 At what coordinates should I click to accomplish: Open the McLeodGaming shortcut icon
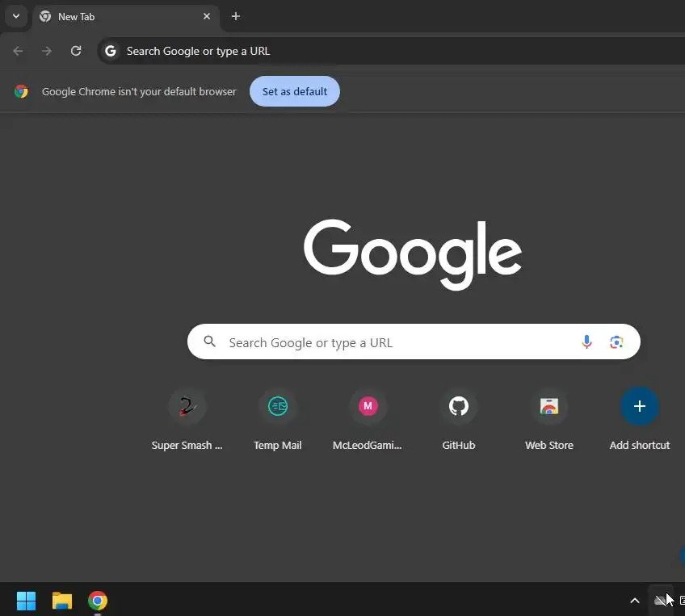coord(368,406)
